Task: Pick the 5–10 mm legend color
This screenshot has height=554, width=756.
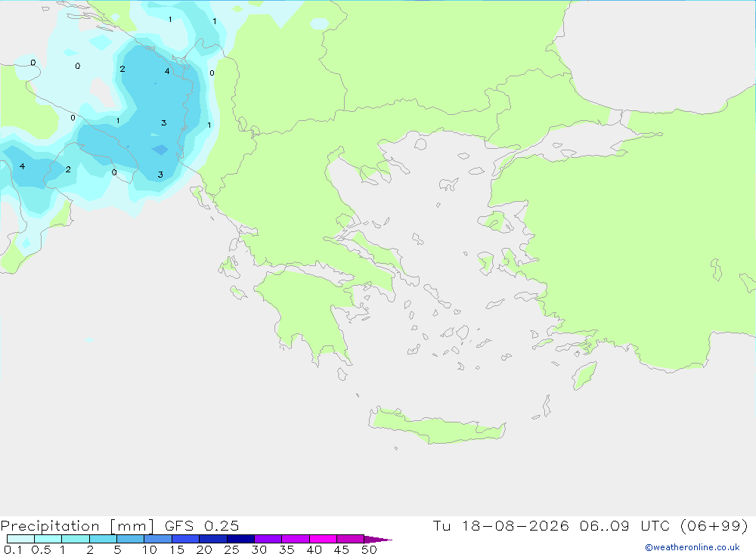Action: point(131,539)
